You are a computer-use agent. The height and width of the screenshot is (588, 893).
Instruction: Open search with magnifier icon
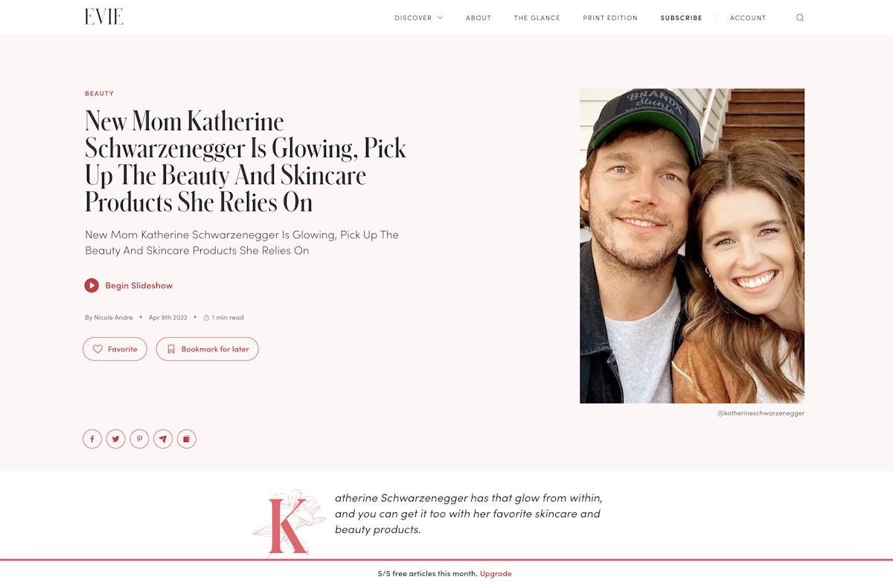coord(800,18)
